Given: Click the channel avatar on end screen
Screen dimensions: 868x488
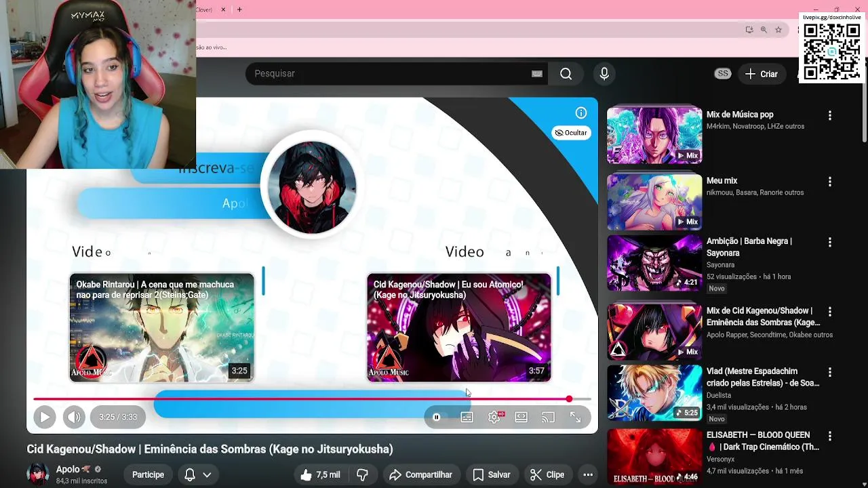Looking at the screenshot, I should (312, 187).
